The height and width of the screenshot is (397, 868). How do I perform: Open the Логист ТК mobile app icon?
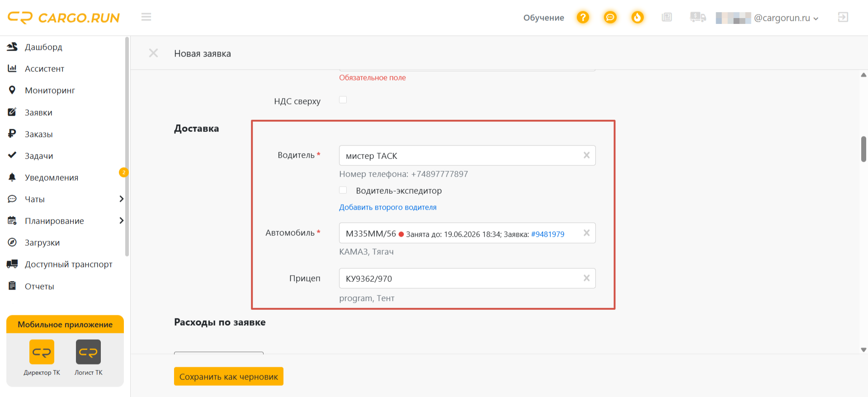(88, 352)
